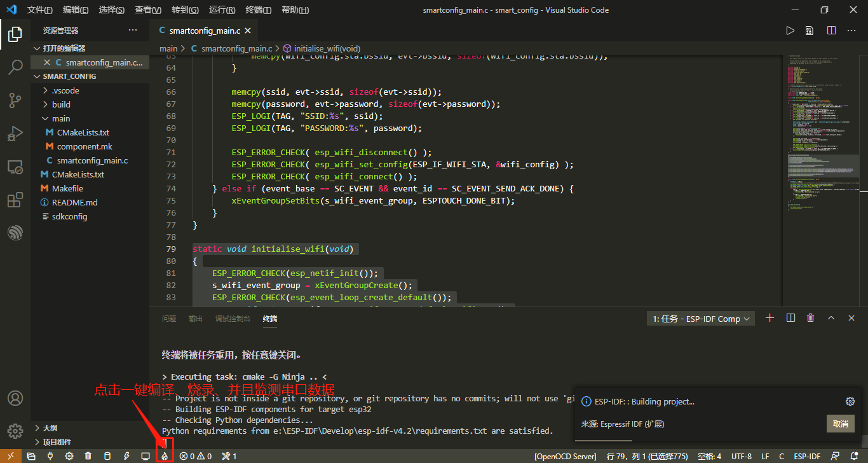The width and height of the screenshot is (868, 463).
Task: Open notification settings gear in ESP-IDF toast
Action: (850, 401)
